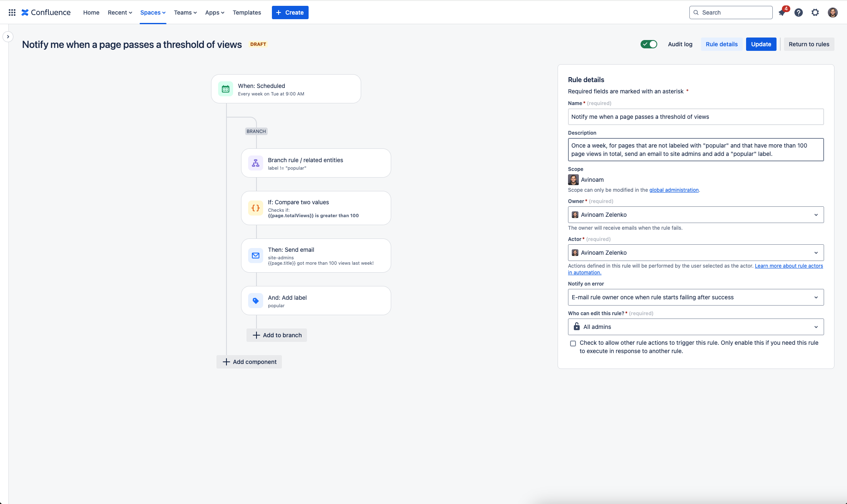Screen dimensions: 847x504
Task: Click the Create button
Action: point(290,13)
